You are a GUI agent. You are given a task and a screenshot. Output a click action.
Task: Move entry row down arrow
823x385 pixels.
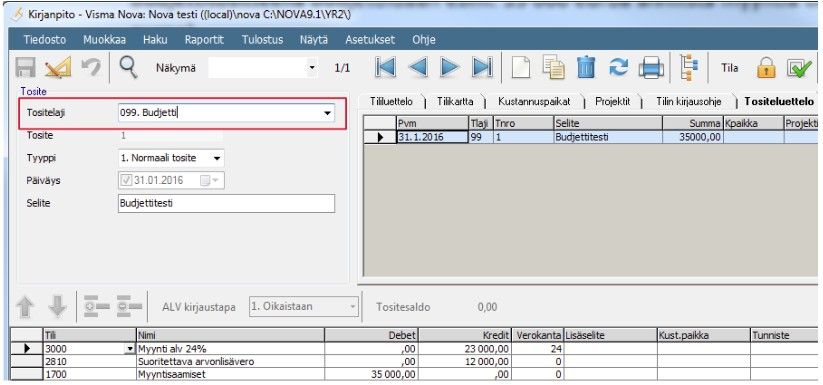[57, 307]
